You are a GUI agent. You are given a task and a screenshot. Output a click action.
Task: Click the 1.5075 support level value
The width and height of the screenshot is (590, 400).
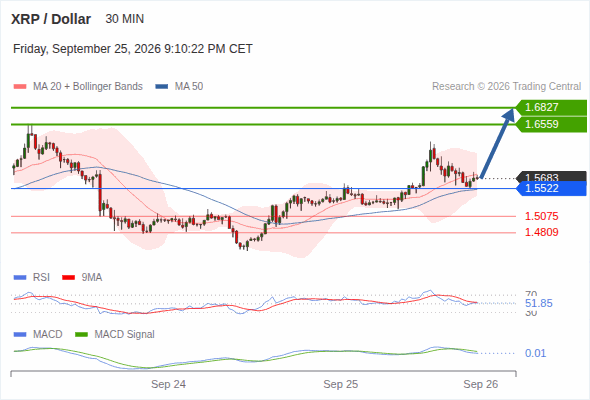tap(541, 216)
